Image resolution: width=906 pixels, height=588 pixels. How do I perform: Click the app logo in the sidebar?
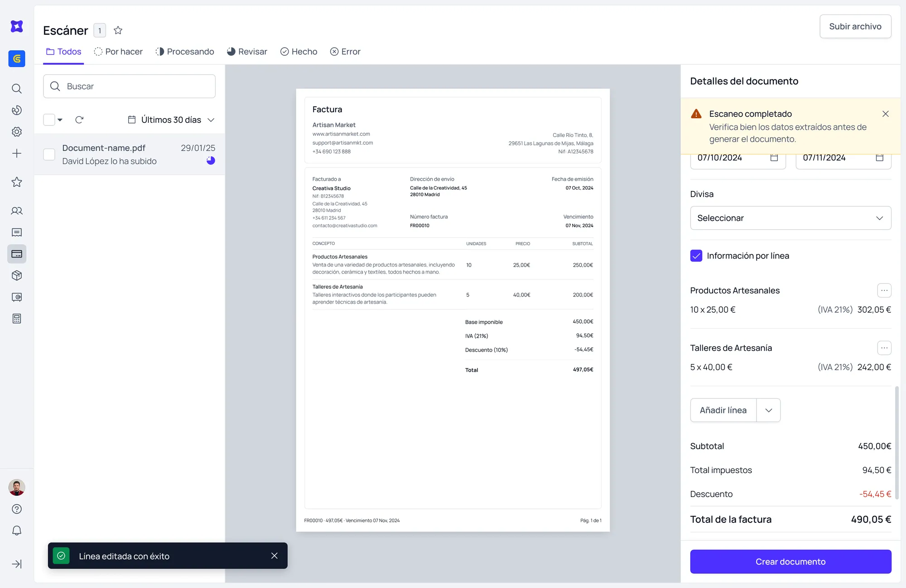point(17,26)
